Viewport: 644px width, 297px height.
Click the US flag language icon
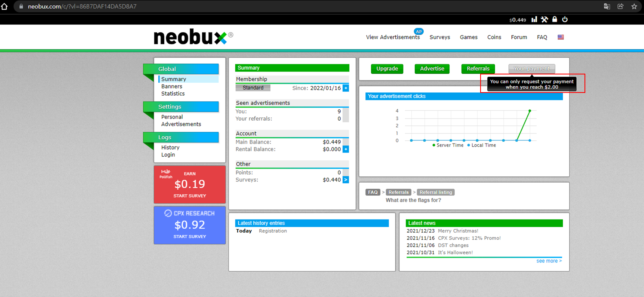pyautogui.click(x=561, y=37)
